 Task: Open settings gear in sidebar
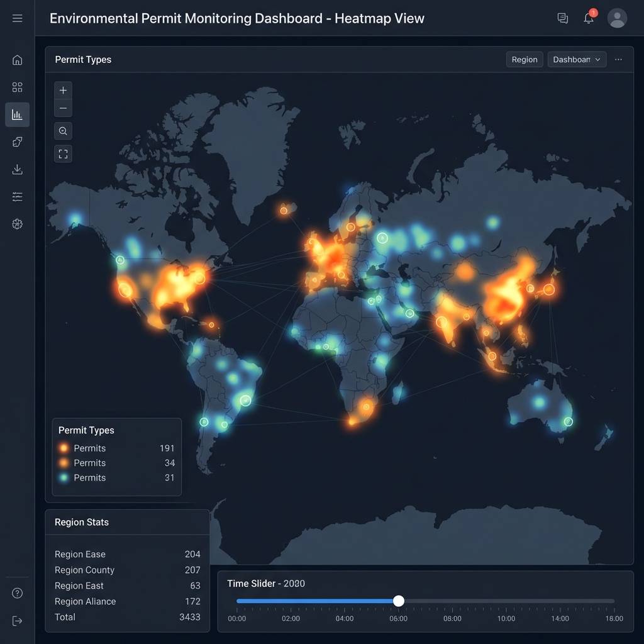pos(17,224)
